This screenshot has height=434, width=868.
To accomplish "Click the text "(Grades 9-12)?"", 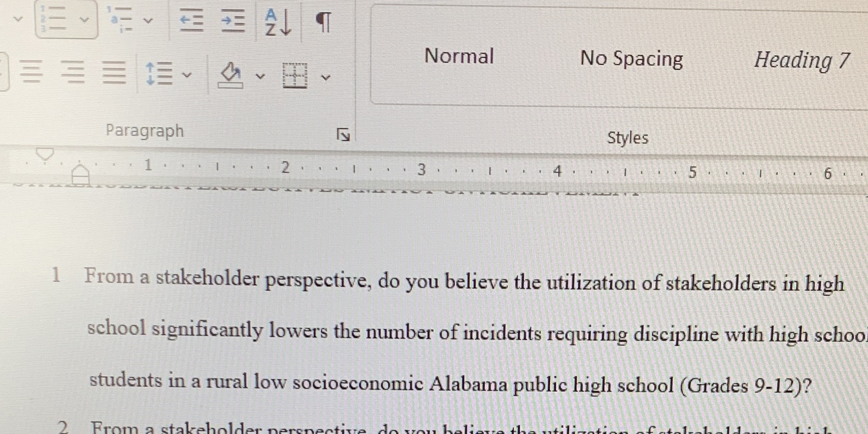I will click(x=746, y=386).
